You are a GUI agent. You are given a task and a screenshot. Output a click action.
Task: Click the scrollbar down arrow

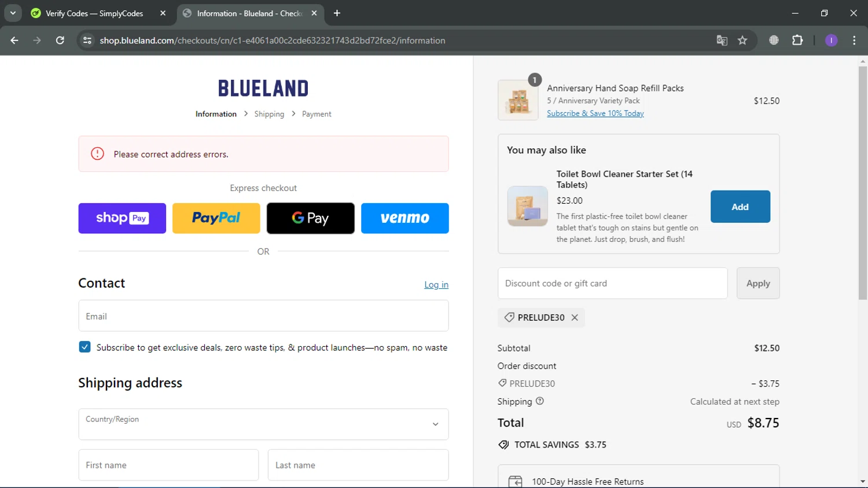[863, 482]
